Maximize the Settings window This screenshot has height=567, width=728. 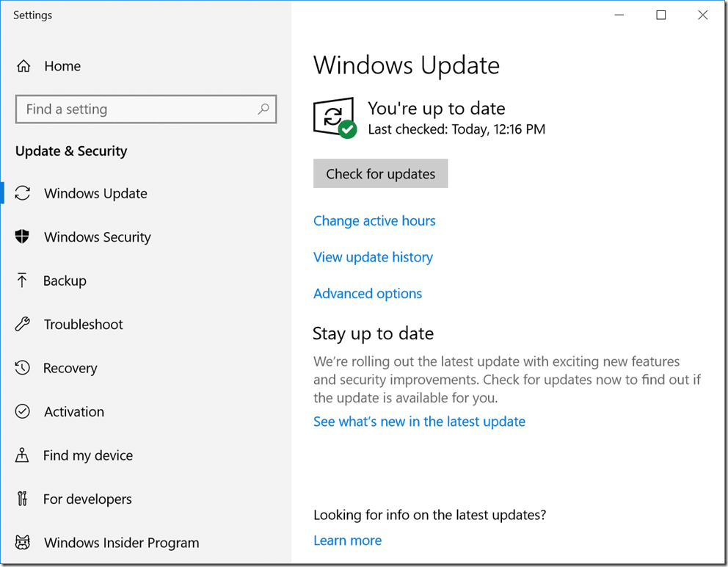click(x=661, y=15)
